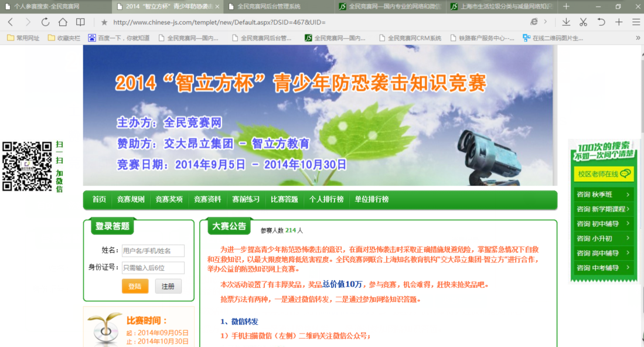Open 收藏夹栏 bookmarks folder
The width and height of the screenshot is (644, 347).
[64, 38]
